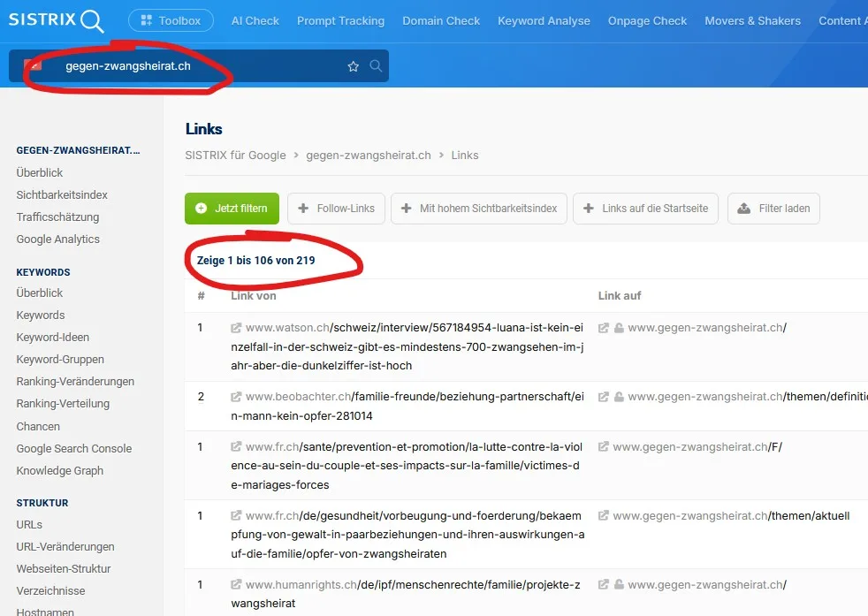868x616 pixels.
Task: Open Keyword Analyse in top navigation
Action: tap(544, 20)
